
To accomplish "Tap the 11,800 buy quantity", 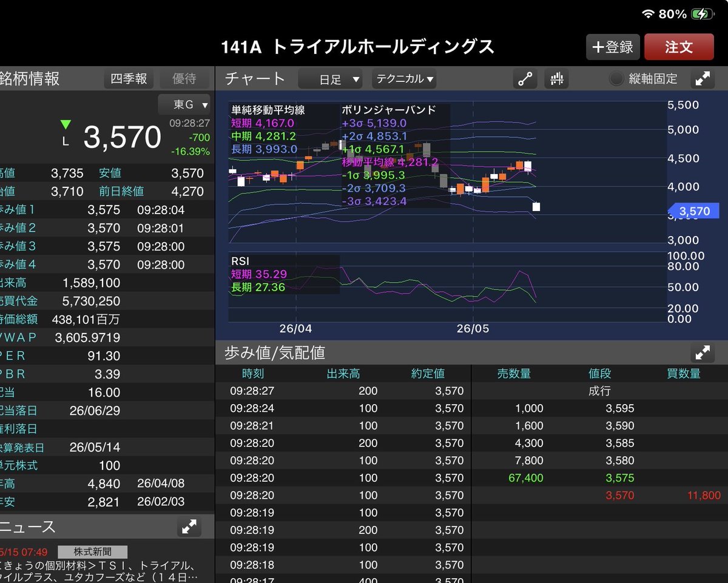I will [704, 496].
